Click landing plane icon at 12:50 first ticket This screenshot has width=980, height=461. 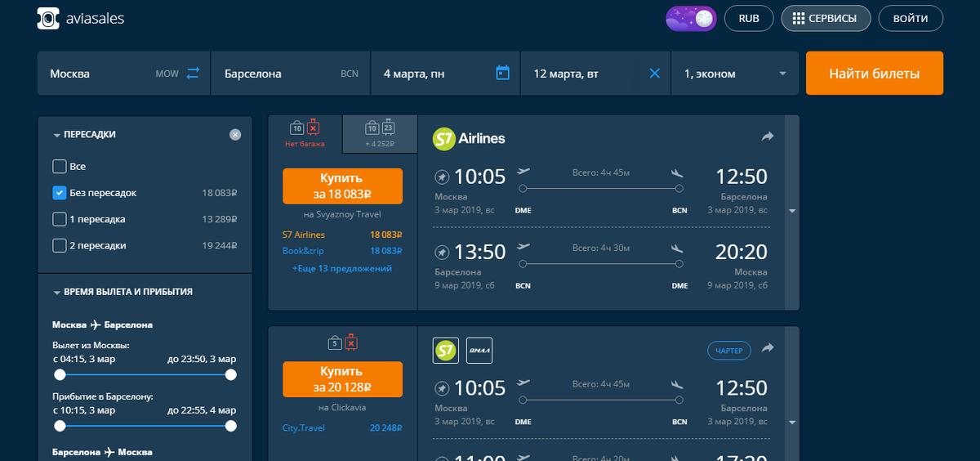click(x=676, y=172)
